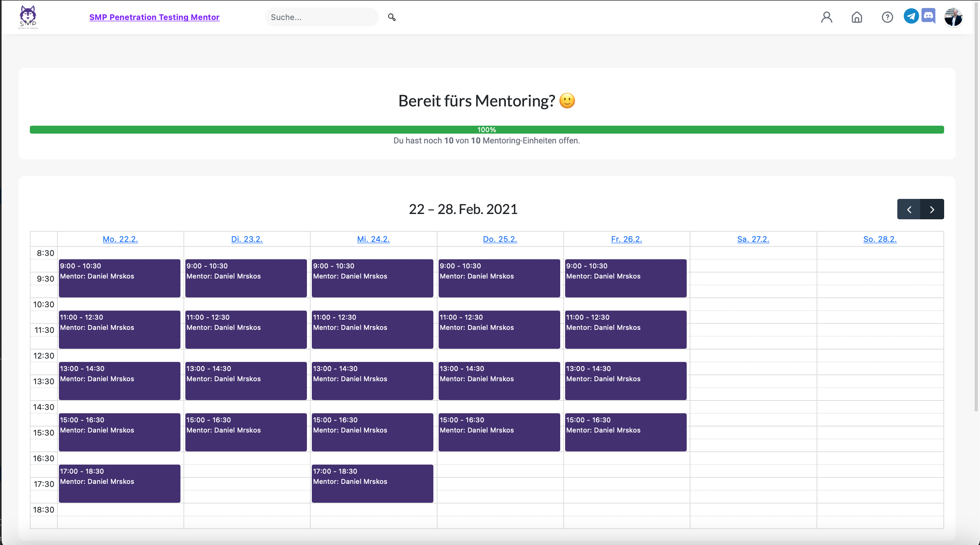Click into the Suche search field
This screenshot has width=980, height=545.
coord(322,17)
